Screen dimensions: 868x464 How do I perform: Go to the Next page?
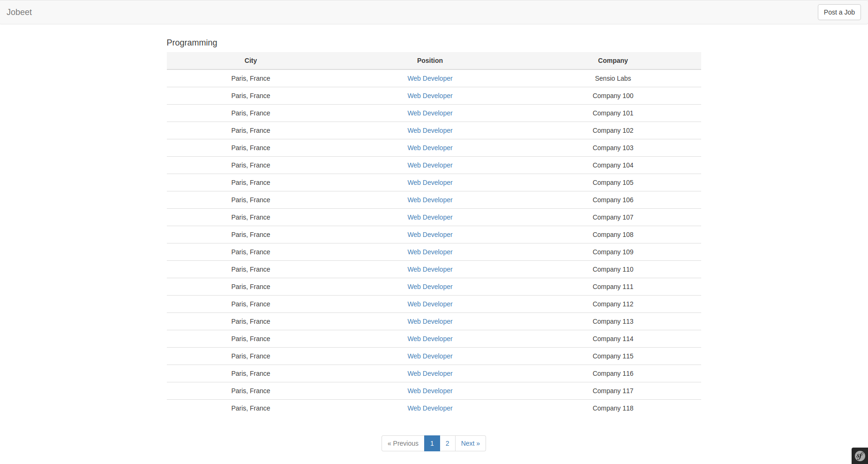coord(471,443)
